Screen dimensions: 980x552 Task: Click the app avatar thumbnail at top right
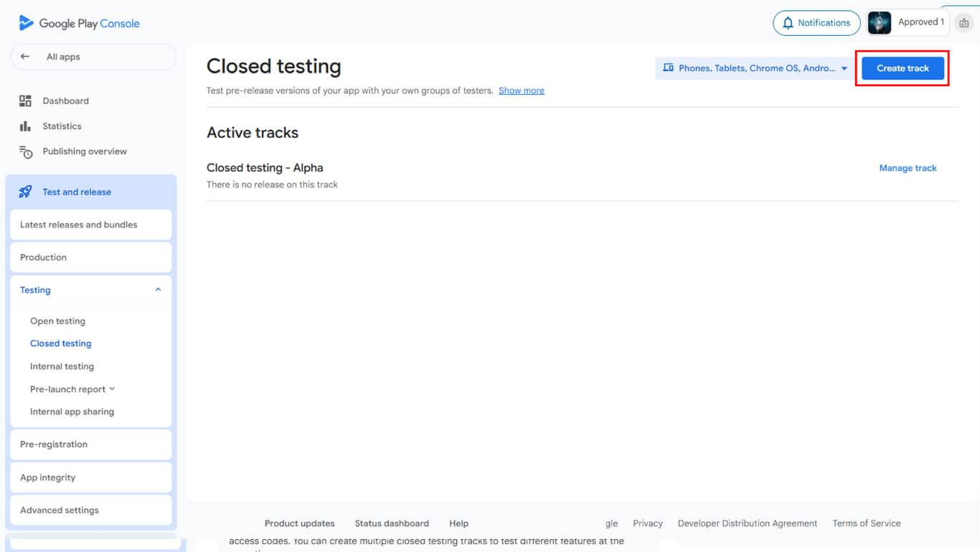coord(880,23)
